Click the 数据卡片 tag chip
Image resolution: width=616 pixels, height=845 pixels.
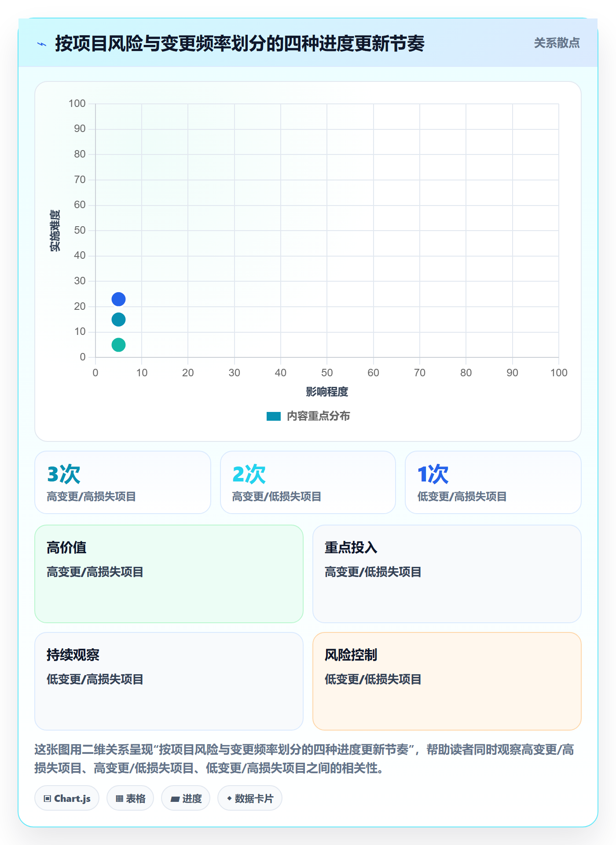coord(250,798)
